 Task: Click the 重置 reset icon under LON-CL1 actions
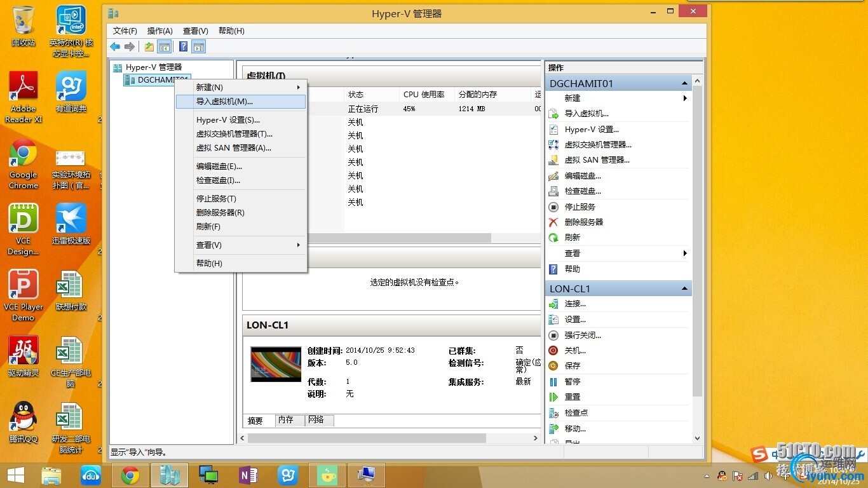tap(553, 397)
